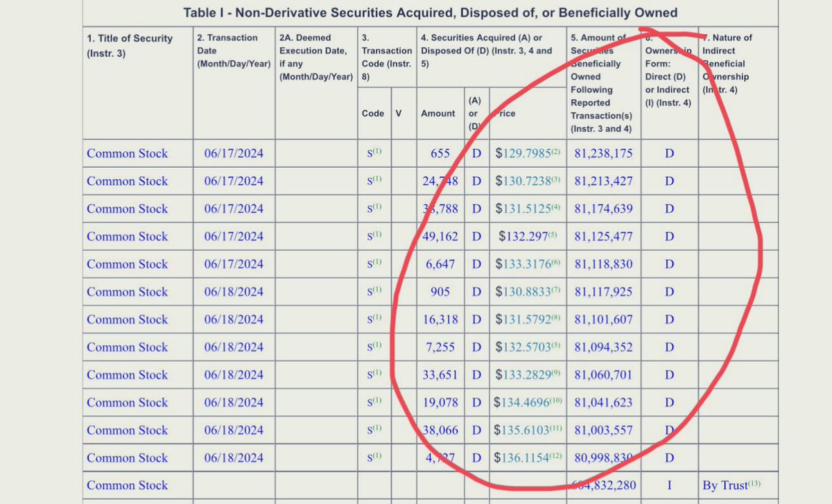Select the amount 49,162

pos(440,236)
